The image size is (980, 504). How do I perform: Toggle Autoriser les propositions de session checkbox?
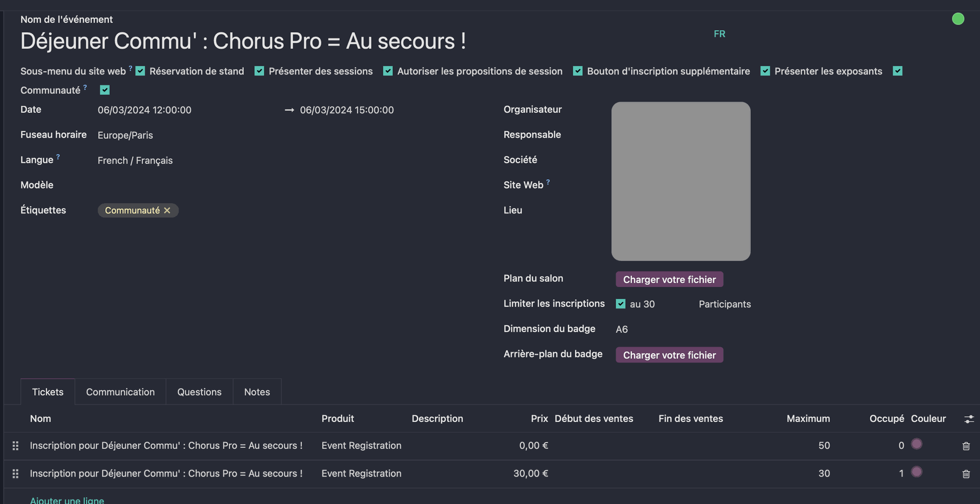578,71
